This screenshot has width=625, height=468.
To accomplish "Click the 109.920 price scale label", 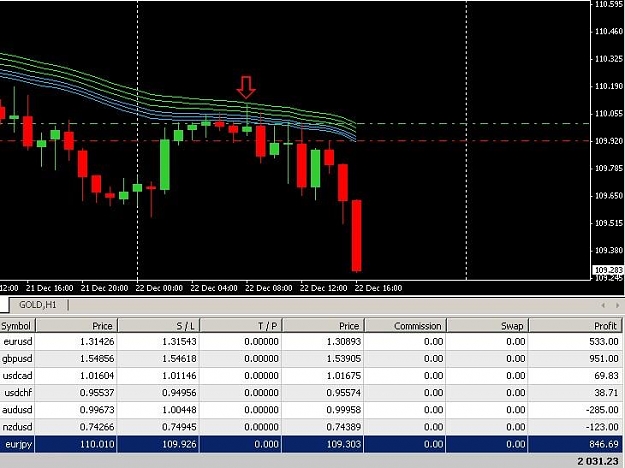I will [609, 141].
